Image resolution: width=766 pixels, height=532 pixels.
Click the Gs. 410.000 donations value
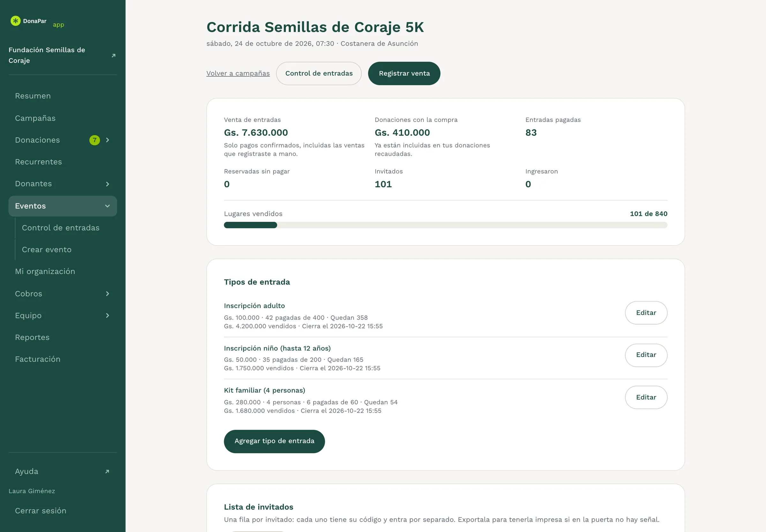pos(402,133)
